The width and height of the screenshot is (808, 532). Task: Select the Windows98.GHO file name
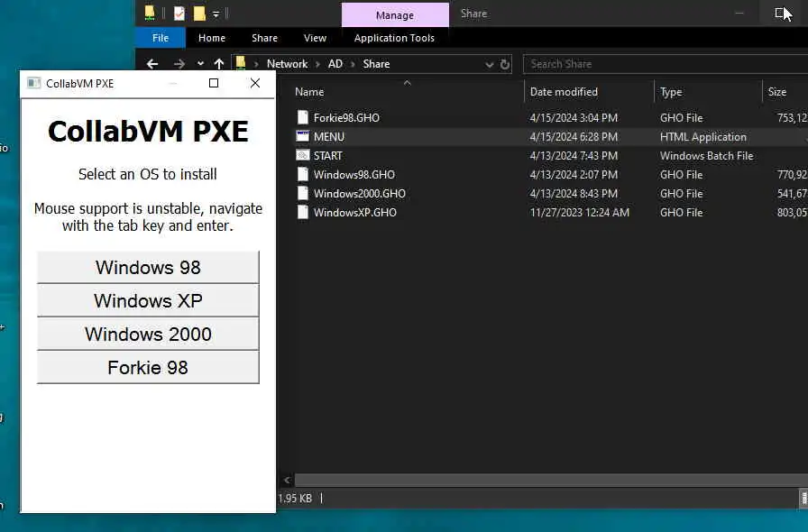(x=354, y=174)
